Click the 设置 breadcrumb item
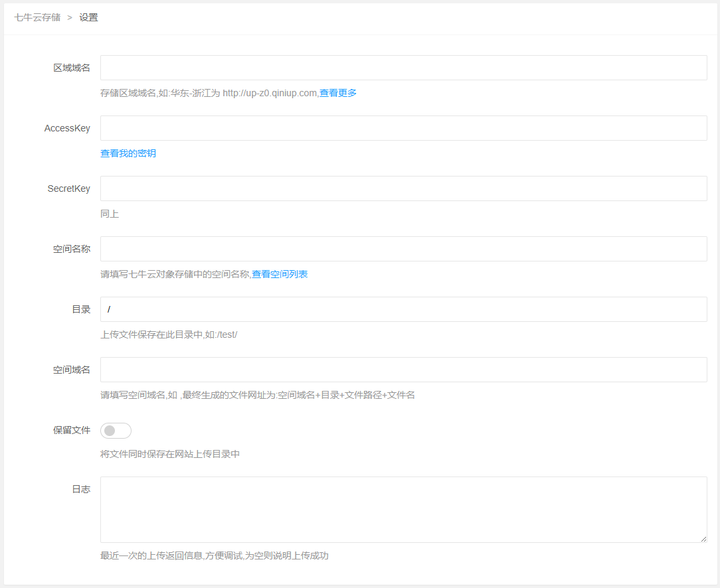 pos(88,17)
